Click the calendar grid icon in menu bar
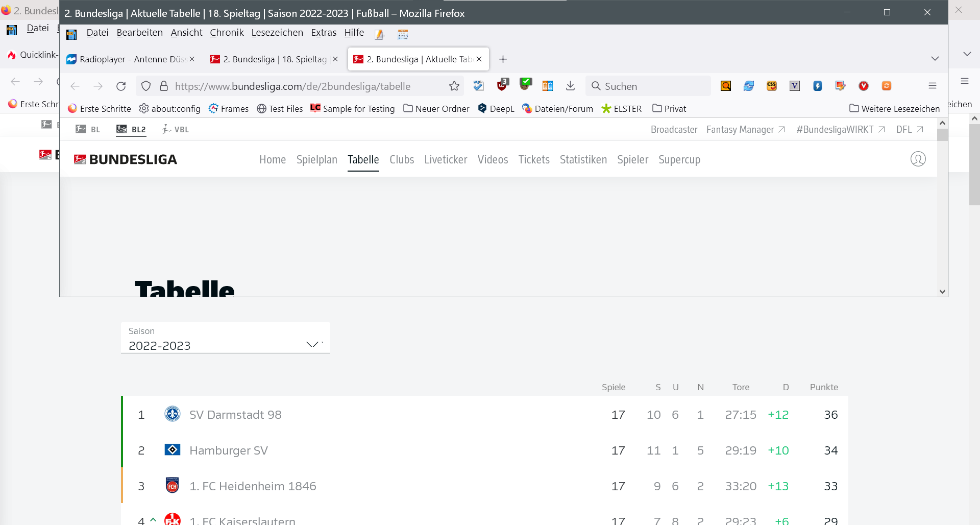The width and height of the screenshot is (980, 525). point(403,34)
